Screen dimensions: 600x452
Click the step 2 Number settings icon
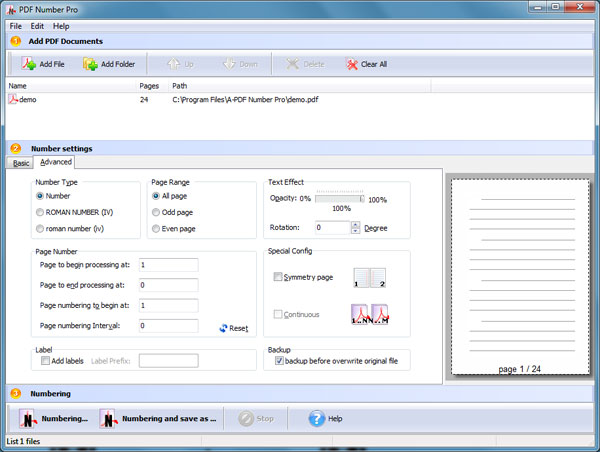[16, 148]
